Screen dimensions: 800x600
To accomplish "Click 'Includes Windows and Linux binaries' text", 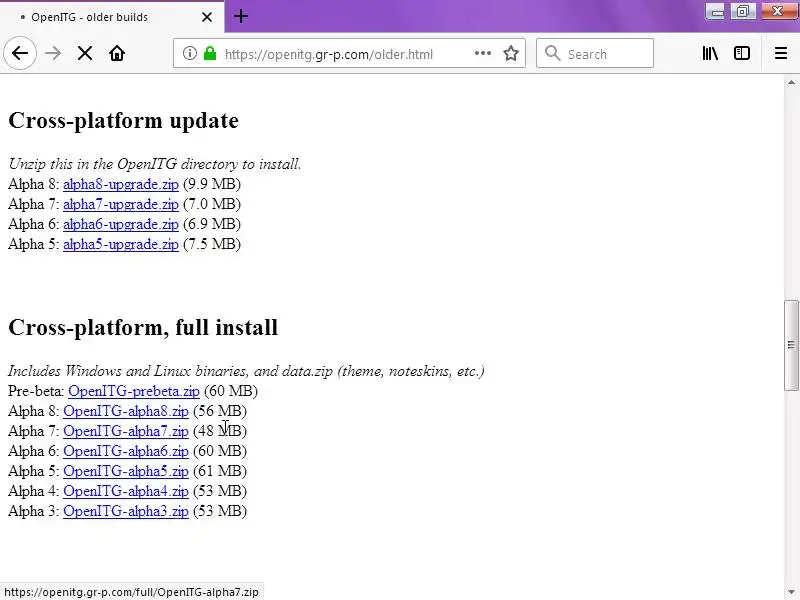I will tap(246, 371).
